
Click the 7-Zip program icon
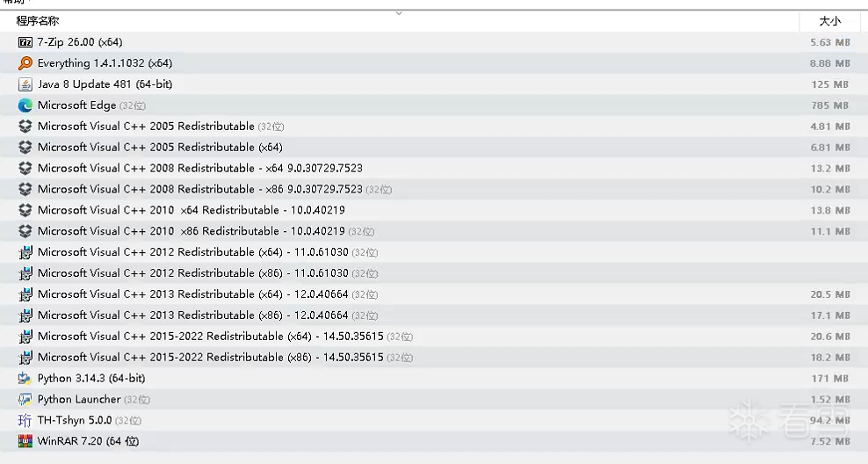pyautogui.click(x=25, y=42)
